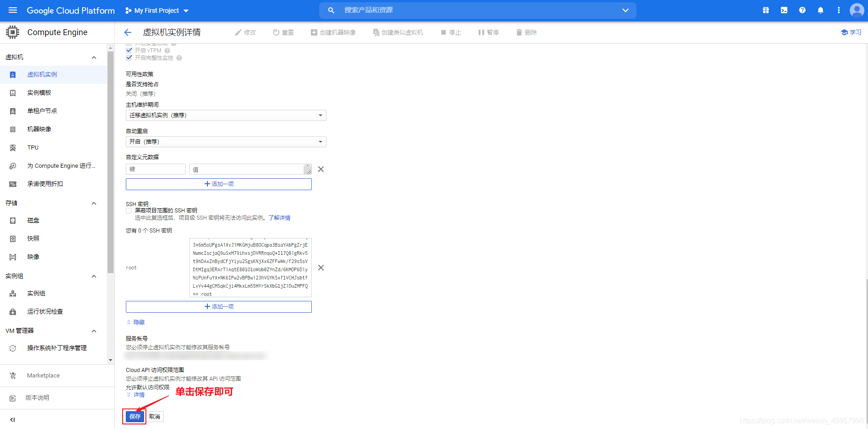The image size is (868, 429).
Task: Open the three-dot settings menu
Action: tap(839, 10)
